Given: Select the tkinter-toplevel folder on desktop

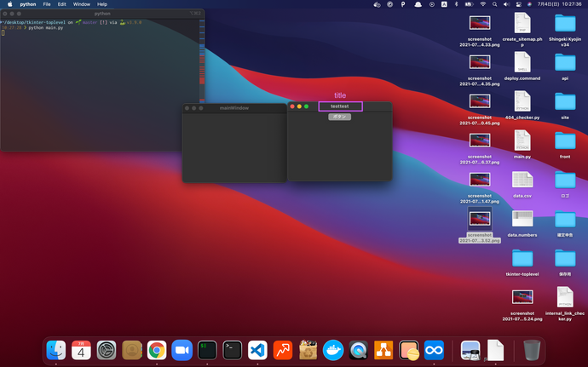Looking at the screenshot, I should coord(522,258).
